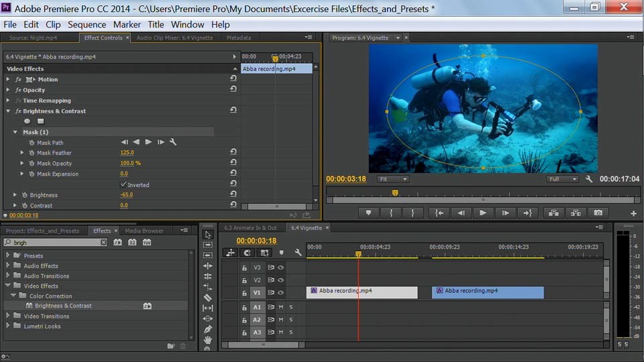Select the Ripple Edit tool
The width and height of the screenshot is (644, 362).
point(208,266)
